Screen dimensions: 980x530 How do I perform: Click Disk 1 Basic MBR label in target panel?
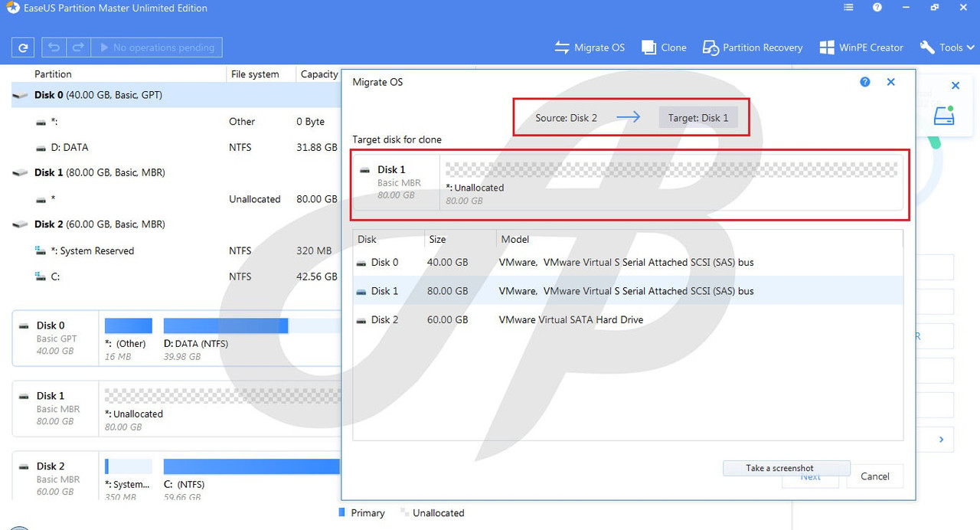(x=396, y=182)
